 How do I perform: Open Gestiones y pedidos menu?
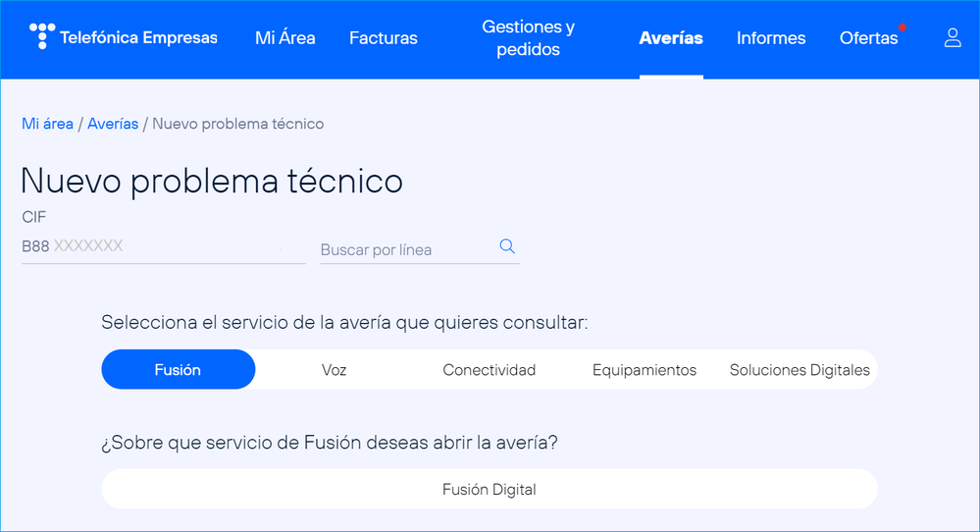528,38
